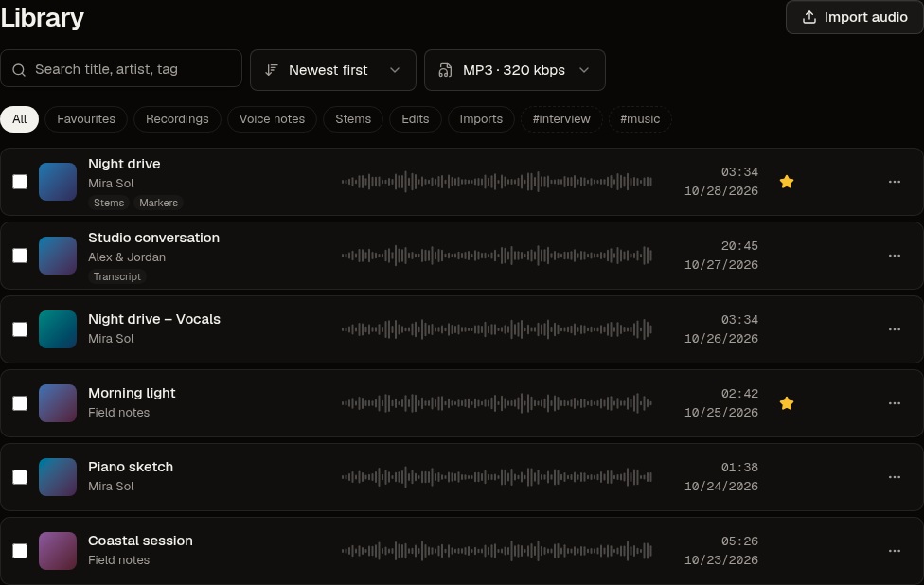Open the Studio conversation title
Image resolution: width=924 pixels, height=585 pixels.
click(x=153, y=238)
